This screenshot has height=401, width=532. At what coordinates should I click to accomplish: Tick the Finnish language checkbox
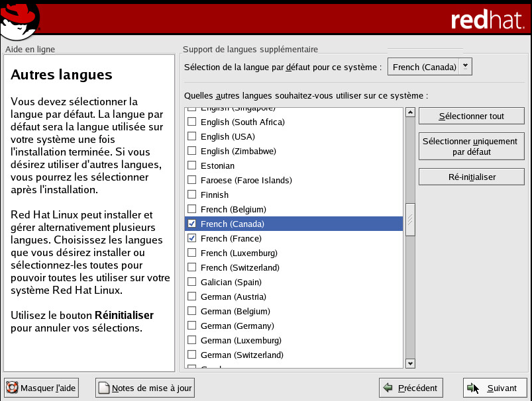click(x=192, y=195)
